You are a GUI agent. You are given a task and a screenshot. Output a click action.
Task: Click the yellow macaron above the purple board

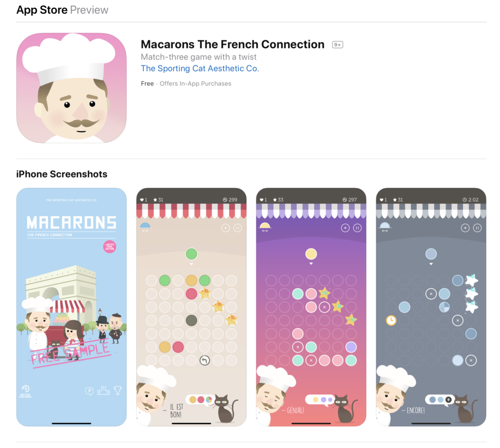pos(311,254)
